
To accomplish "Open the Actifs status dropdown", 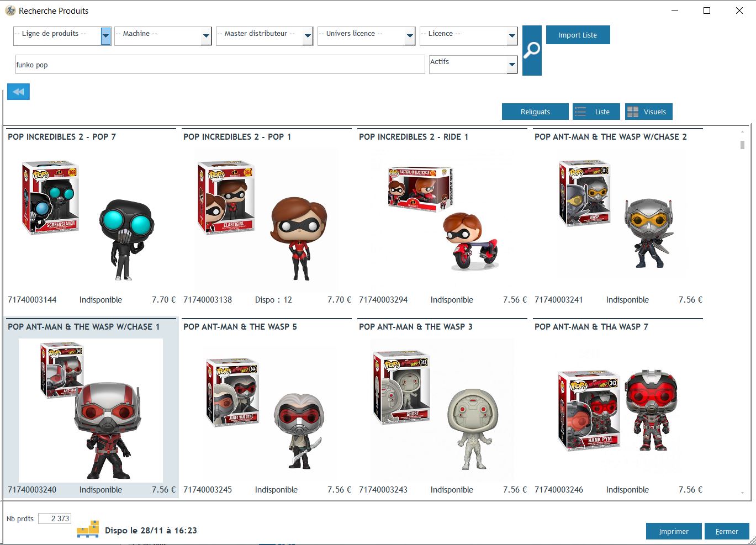I will point(511,65).
